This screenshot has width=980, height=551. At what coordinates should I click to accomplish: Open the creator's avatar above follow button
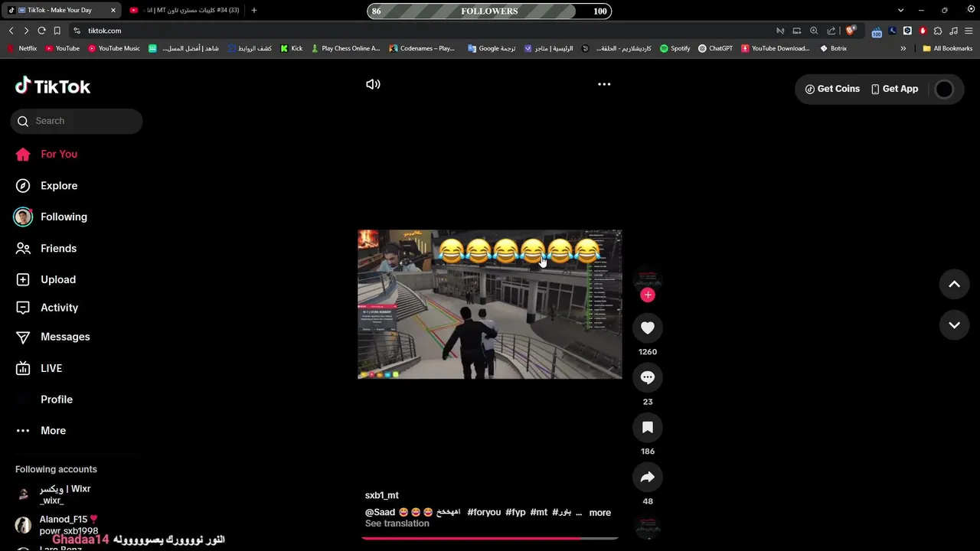click(x=648, y=278)
